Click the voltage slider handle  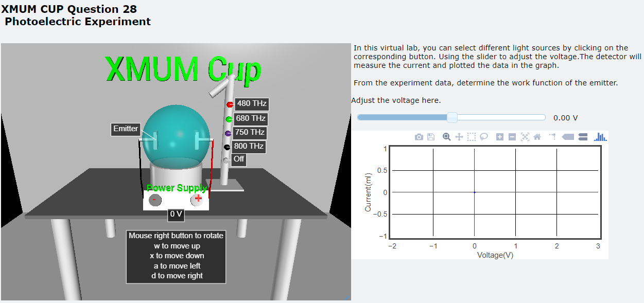(452, 118)
